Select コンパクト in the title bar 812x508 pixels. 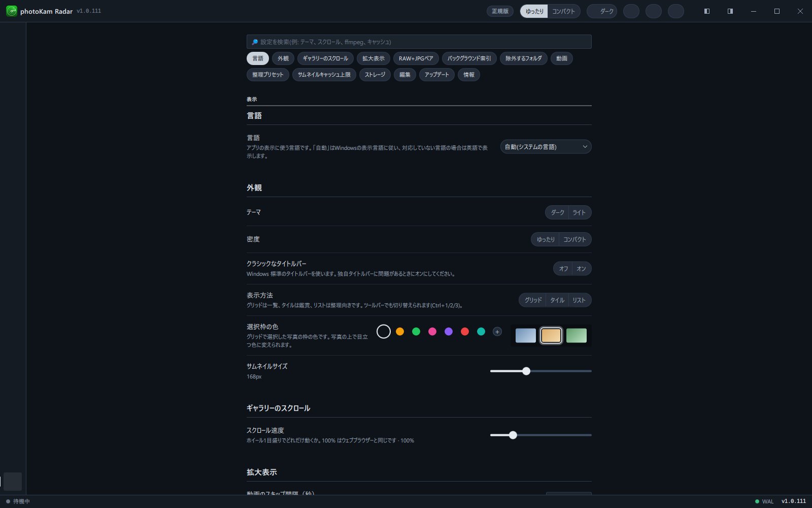click(564, 11)
